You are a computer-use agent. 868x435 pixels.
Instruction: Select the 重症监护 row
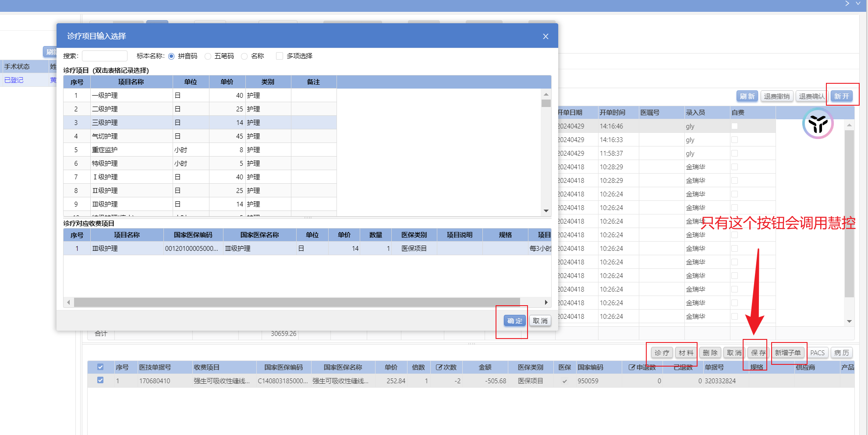pyautogui.click(x=200, y=150)
